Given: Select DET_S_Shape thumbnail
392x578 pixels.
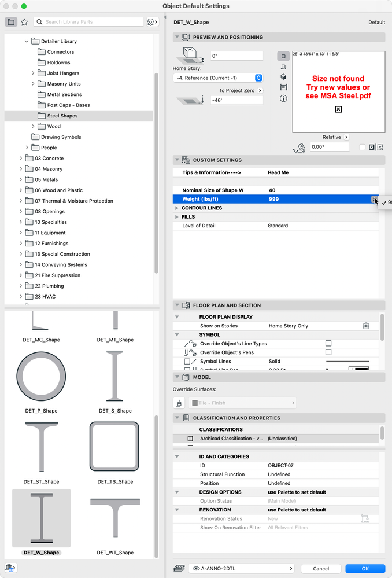Looking at the screenshot, I should point(114,376).
